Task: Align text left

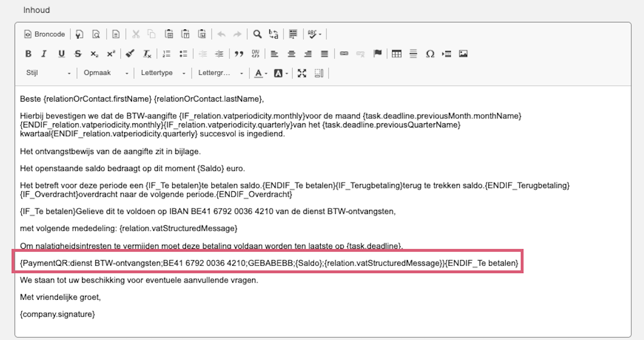Action: click(x=274, y=54)
